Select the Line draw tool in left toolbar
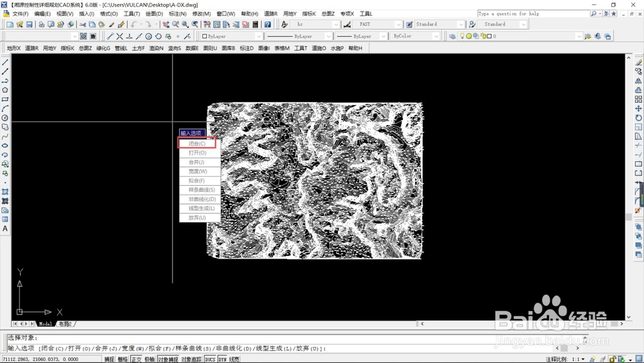Viewport: 644px width, 363px height. click(x=5, y=63)
